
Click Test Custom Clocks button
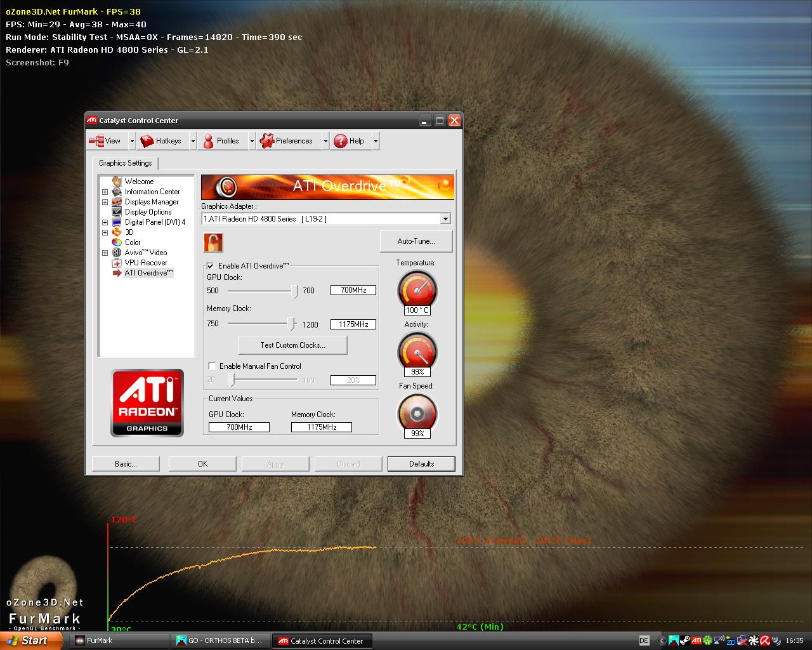[292, 345]
